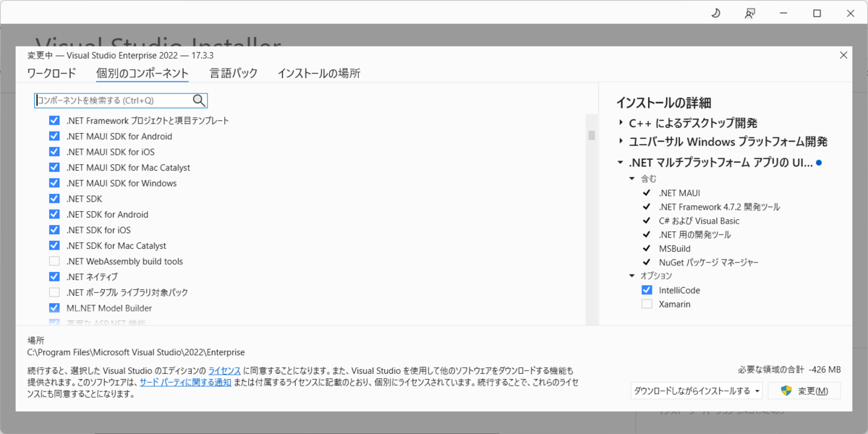Uncheck IntelliCode option
The image size is (868, 434).
[647, 290]
